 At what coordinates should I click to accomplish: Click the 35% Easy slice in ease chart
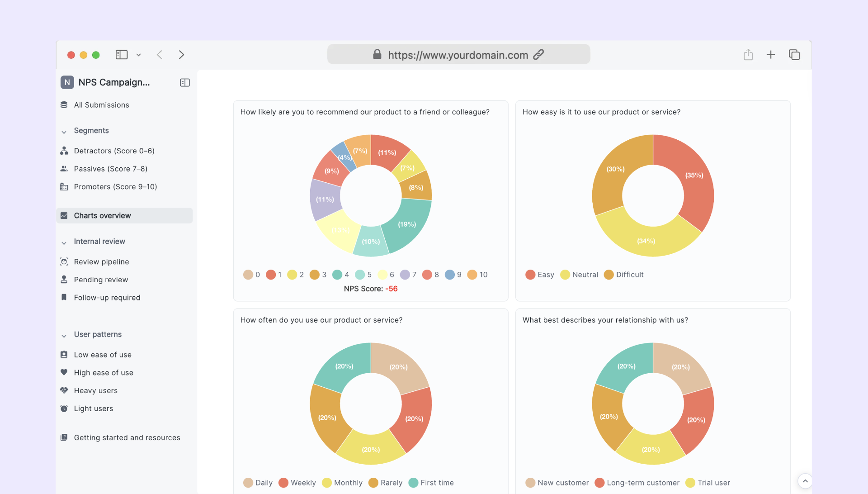(x=694, y=176)
